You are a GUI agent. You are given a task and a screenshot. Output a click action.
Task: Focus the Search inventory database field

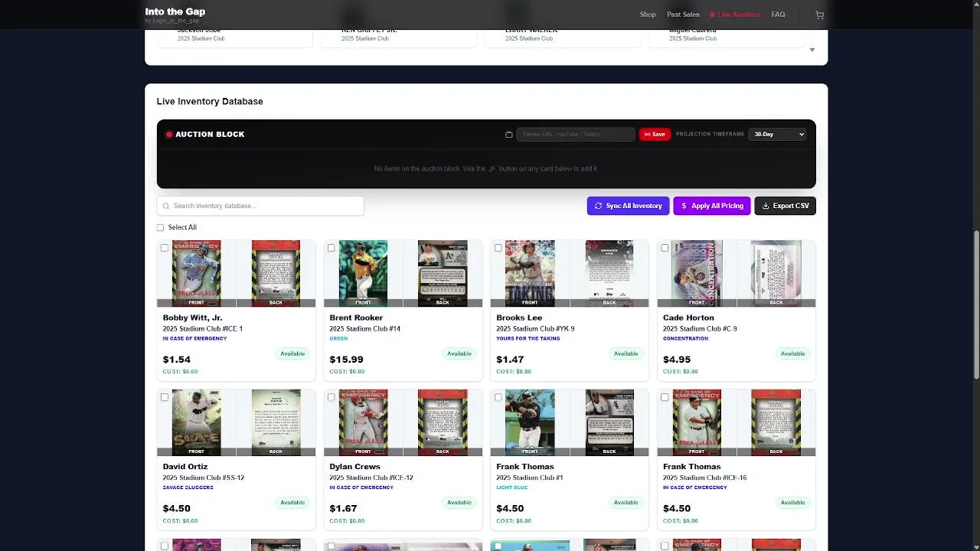tap(260, 206)
